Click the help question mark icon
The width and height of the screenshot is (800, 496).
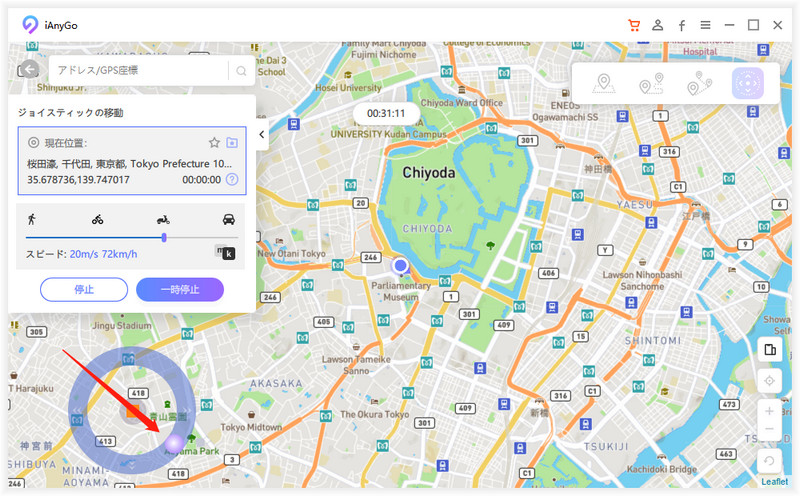232,179
